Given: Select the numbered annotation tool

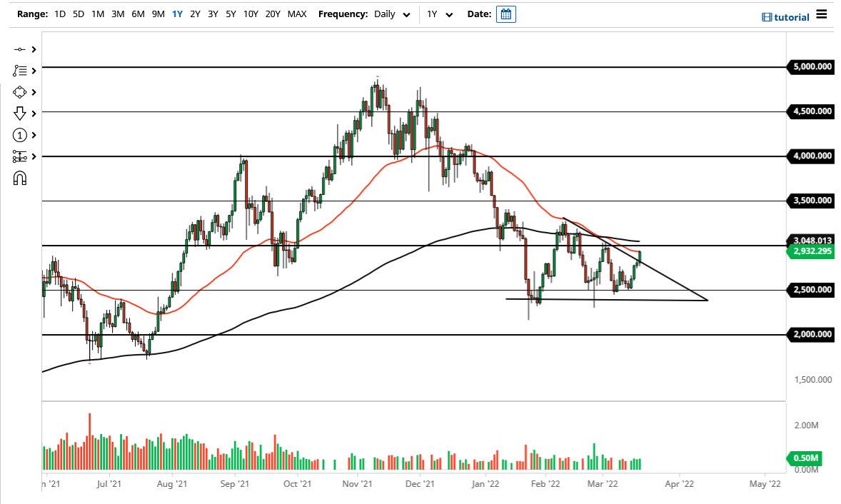Looking at the screenshot, I should (x=20, y=135).
